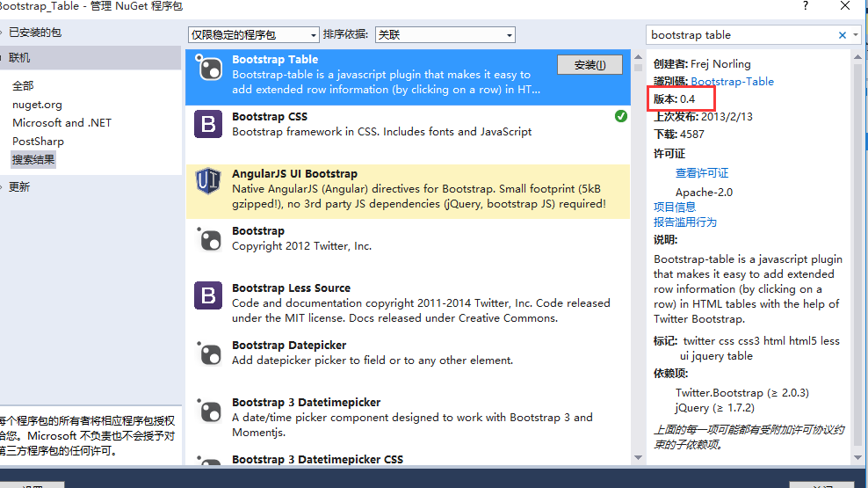Open the 项目信息 link

coord(674,208)
